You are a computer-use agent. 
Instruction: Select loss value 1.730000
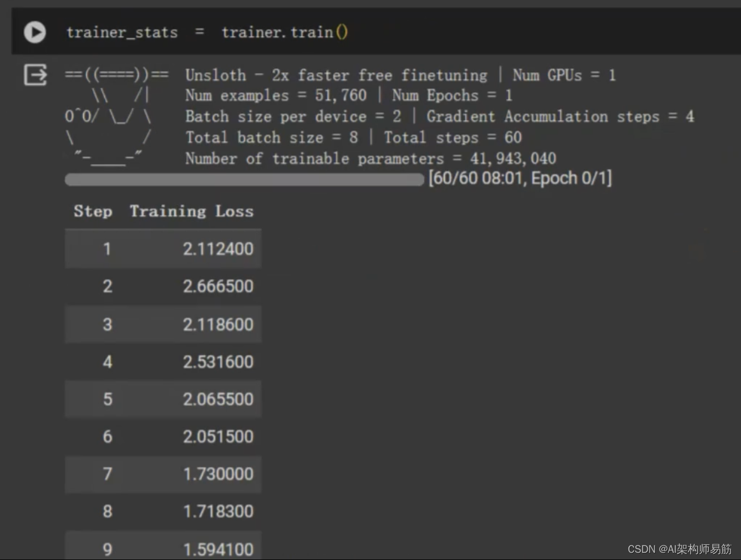[x=218, y=474]
